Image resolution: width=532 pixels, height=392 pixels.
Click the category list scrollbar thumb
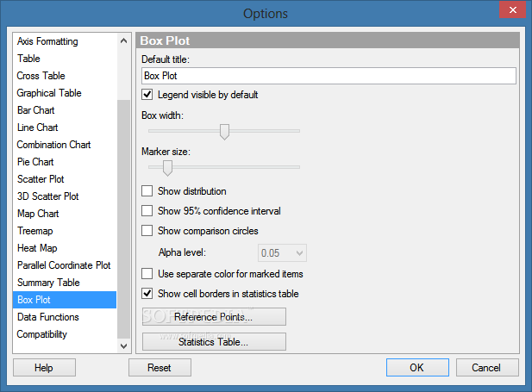coord(124,219)
